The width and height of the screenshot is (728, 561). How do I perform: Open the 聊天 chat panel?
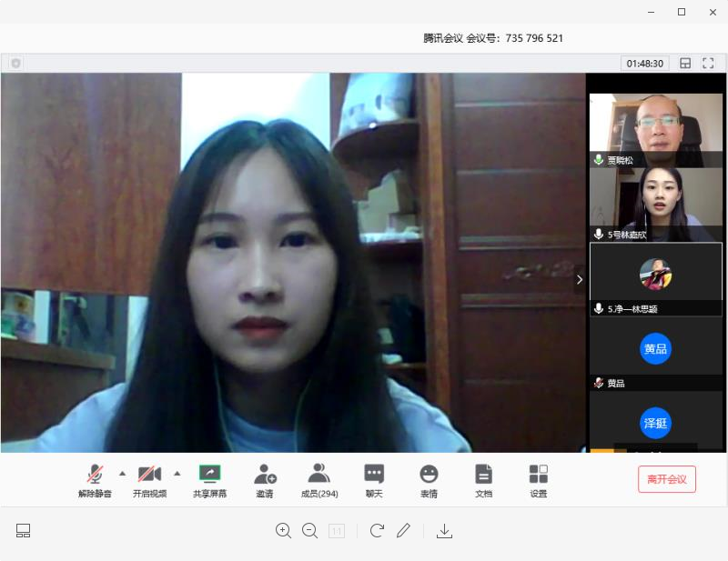coord(374,479)
